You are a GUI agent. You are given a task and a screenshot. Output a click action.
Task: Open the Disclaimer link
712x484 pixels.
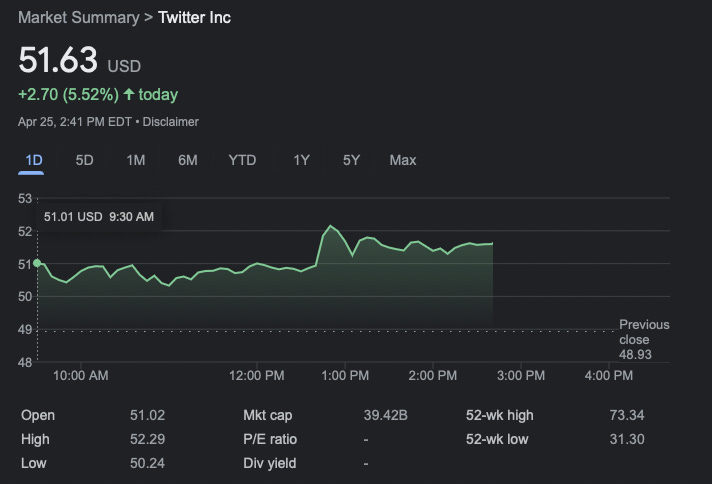tap(171, 122)
